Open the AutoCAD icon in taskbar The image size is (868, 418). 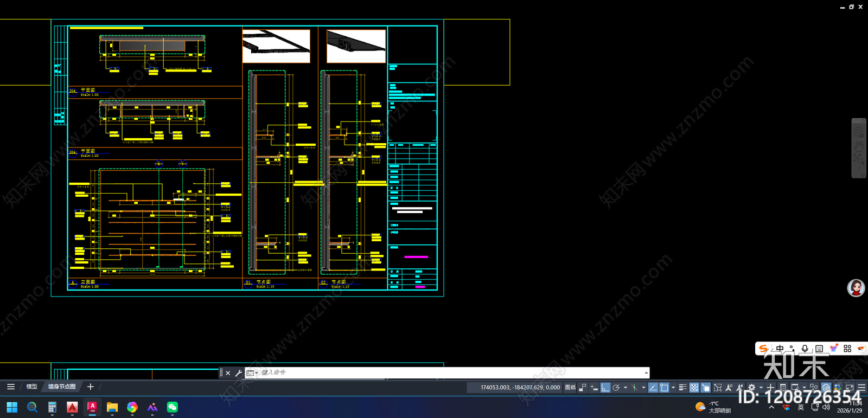(92, 407)
